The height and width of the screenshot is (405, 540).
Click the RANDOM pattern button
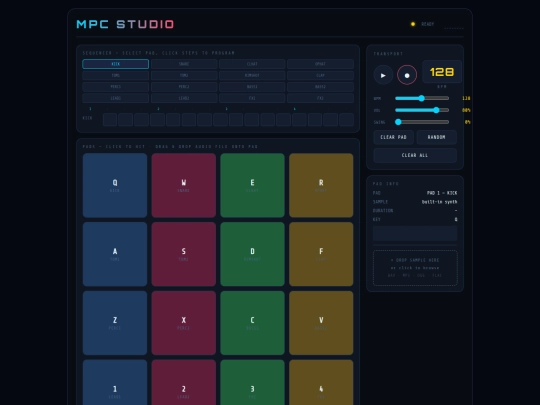(437, 137)
